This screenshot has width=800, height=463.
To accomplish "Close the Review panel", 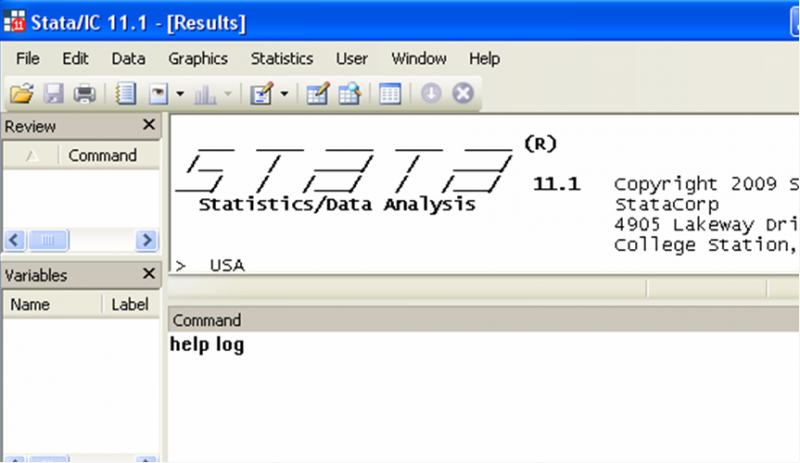I will pyautogui.click(x=148, y=125).
